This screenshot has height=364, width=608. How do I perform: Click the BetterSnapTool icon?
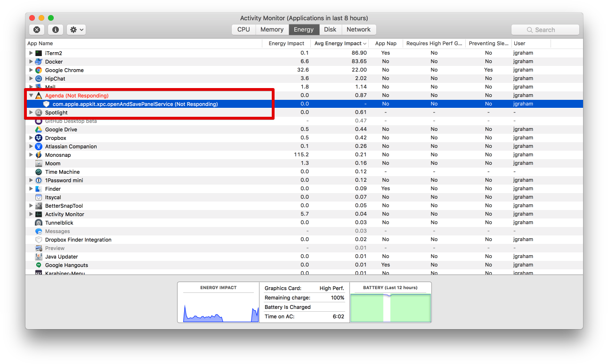click(39, 206)
